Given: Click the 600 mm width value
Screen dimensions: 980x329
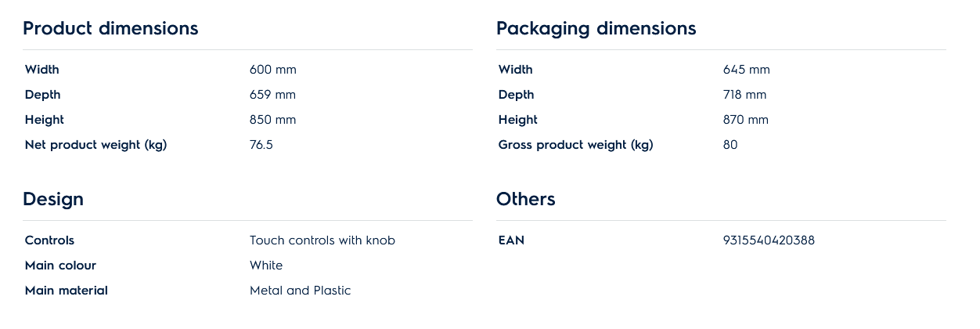Looking at the screenshot, I should (272, 70).
